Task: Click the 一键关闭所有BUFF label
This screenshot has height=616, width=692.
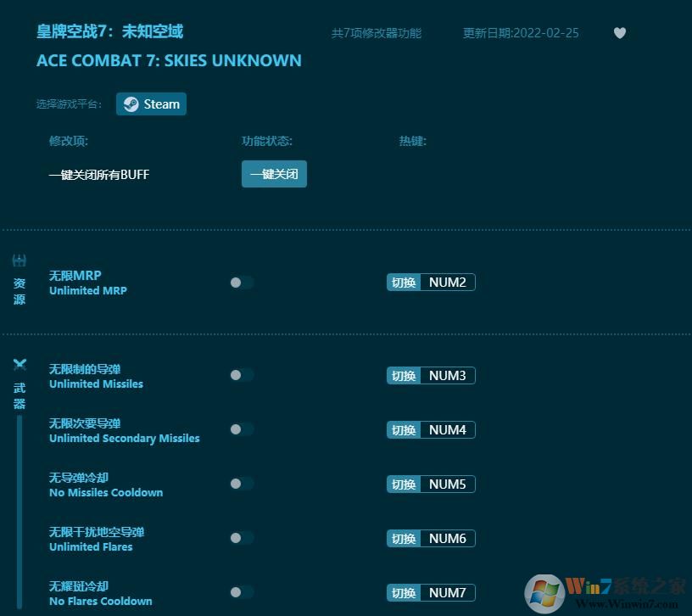Action: [99, 175]
